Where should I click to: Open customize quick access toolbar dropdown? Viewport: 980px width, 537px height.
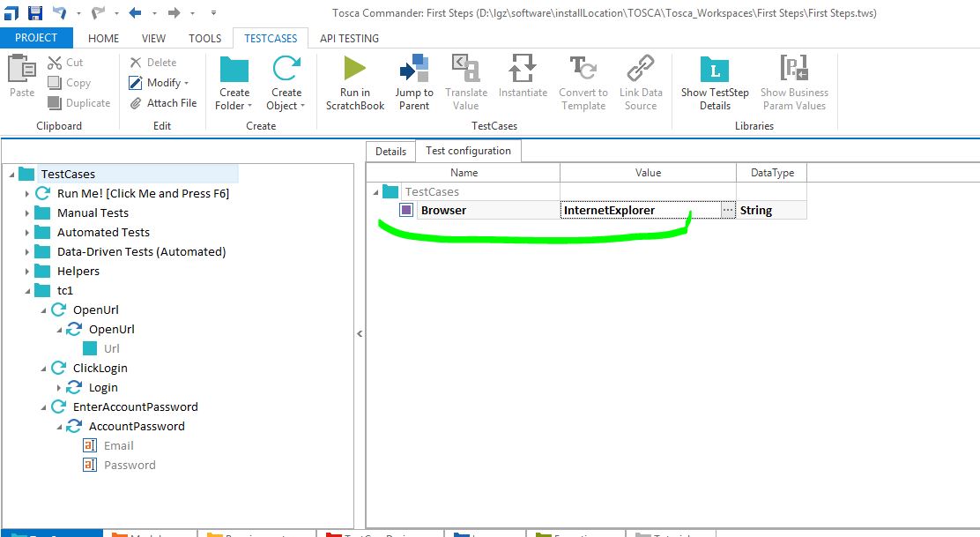coord(214,12)
